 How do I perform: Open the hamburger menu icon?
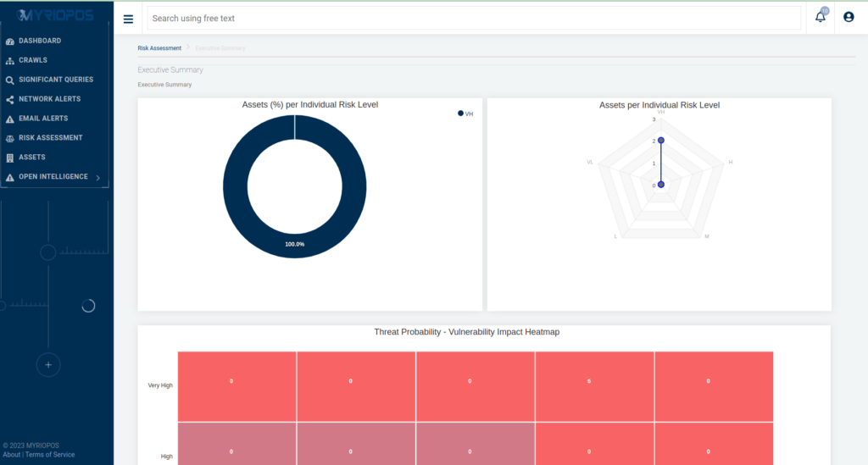(x=128, y=19)
